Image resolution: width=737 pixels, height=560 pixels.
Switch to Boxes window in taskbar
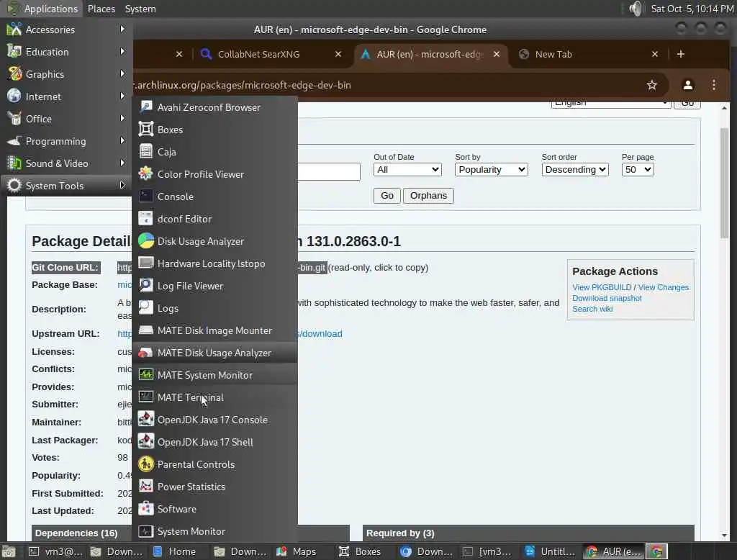pyautogui.click(x=360, y=551)
